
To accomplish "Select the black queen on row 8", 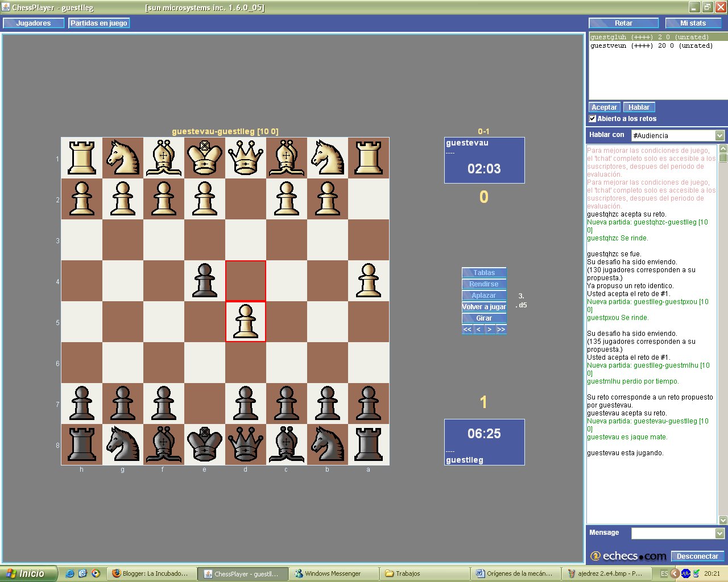I will tap(246, 444).
